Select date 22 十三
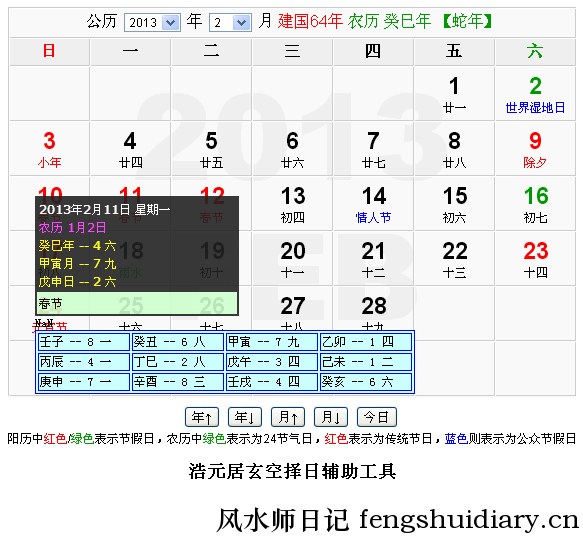The height and width of the screenshot is (538, 583). [x=454, y=259]
